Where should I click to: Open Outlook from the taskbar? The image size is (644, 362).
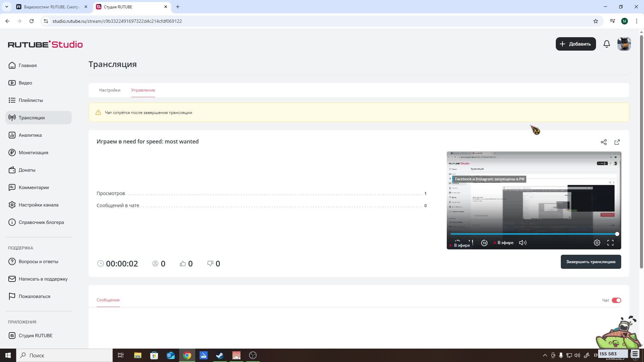(x=171, y=355)
